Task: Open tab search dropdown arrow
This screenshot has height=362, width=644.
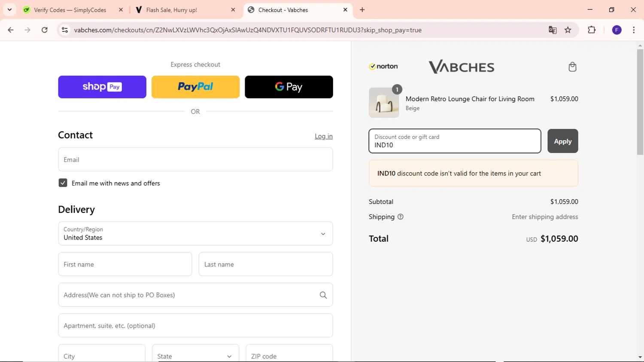Action: point(9,9)
